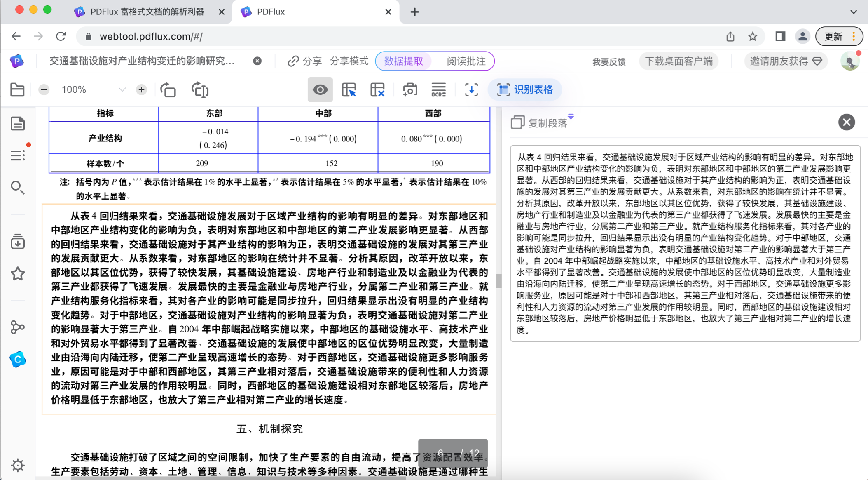
Task: Click the copy paragraph 复制段落 icon
Action: tap(517, 122)
